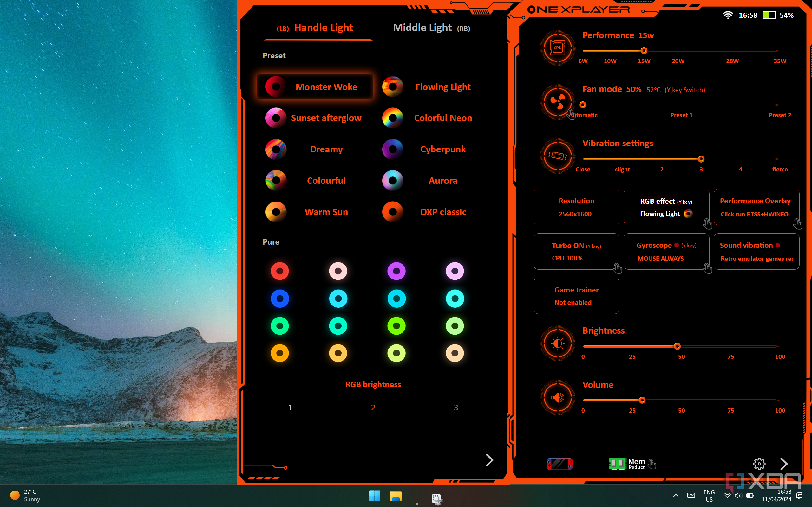Open settings via the gear icon
The image size is (812, 507).
click(759, 464)
